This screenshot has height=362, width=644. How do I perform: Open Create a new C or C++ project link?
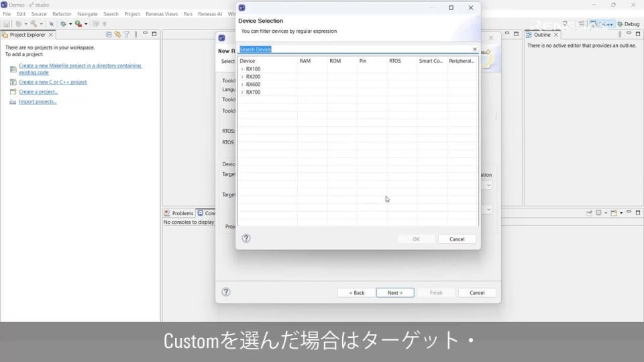point(52,82)
